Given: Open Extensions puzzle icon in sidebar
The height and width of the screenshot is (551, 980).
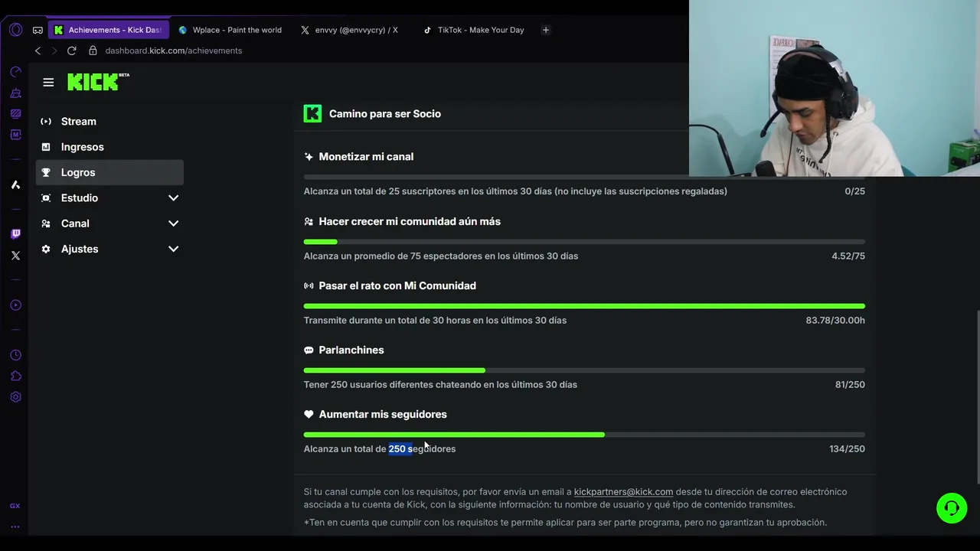Looking at the screenshot, I should (x=15, y=376).
